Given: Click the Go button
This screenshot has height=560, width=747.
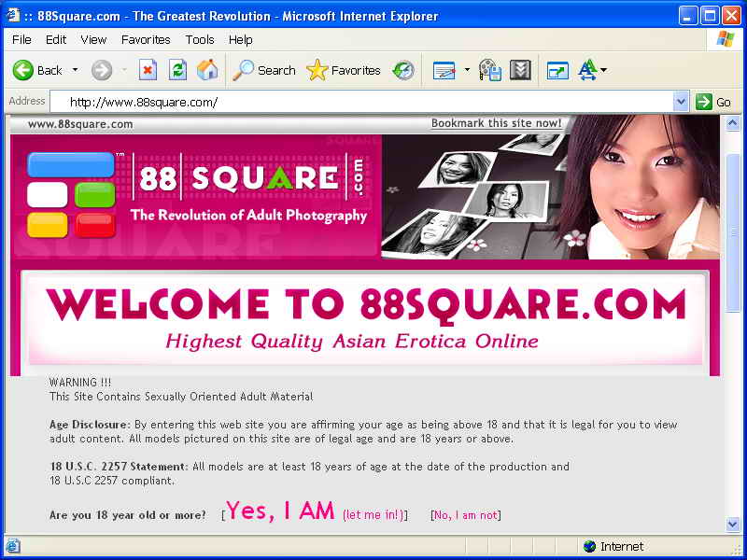Looking at the screenshot, I should 713,102.
